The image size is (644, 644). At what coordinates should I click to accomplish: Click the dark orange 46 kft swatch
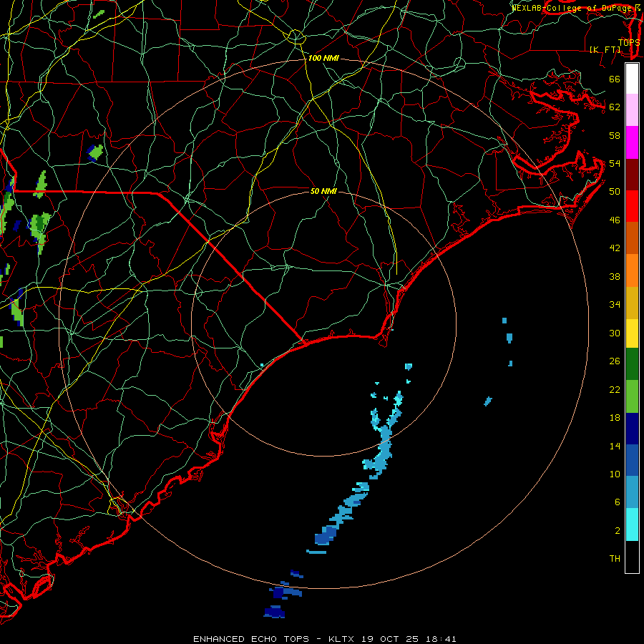(632, 238)
